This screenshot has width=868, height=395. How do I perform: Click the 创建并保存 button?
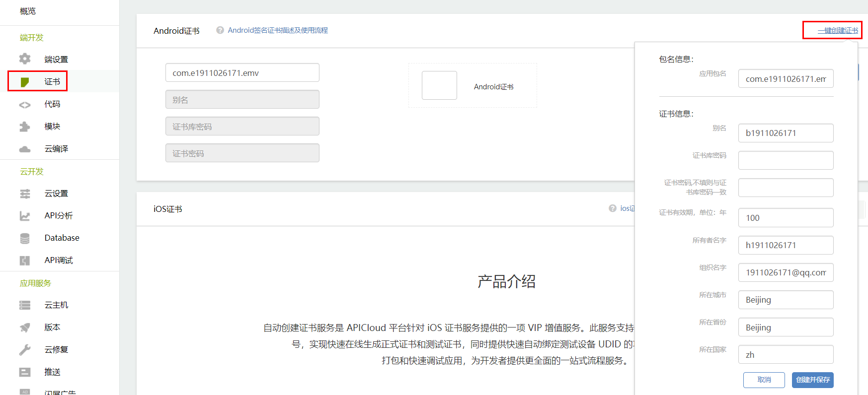[x=813, y=380]
